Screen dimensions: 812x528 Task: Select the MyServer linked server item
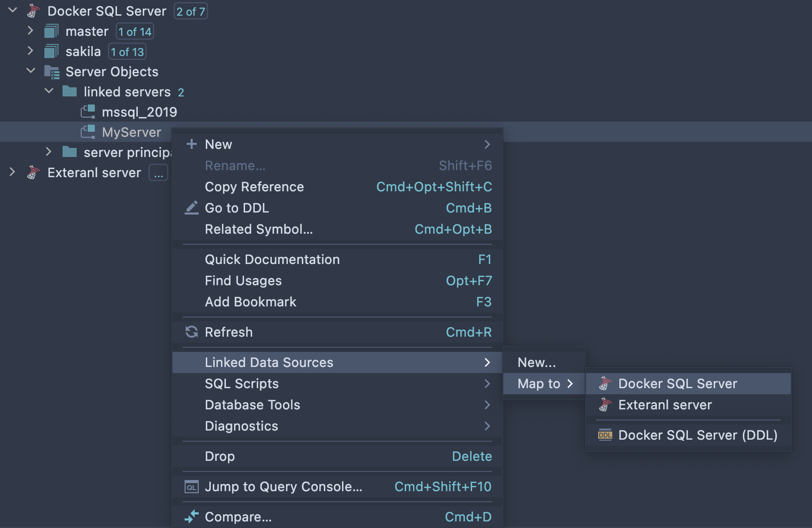point(131,132)
